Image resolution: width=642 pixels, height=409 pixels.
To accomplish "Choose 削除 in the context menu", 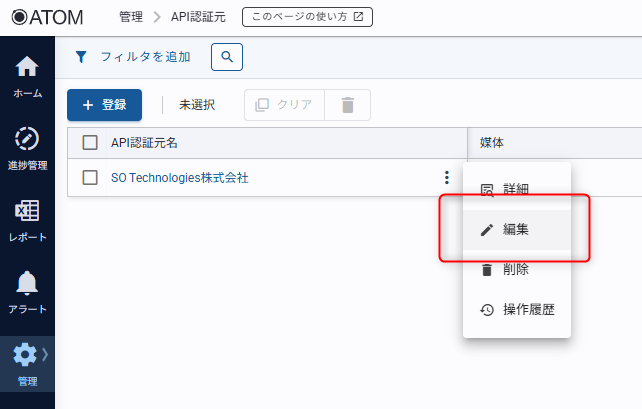I will (516, 269).
